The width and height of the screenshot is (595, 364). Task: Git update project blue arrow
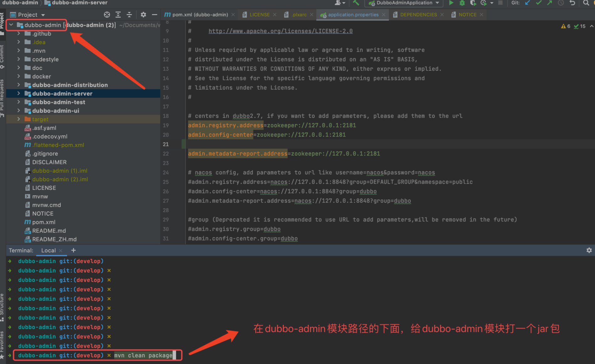tap(528, 3)
